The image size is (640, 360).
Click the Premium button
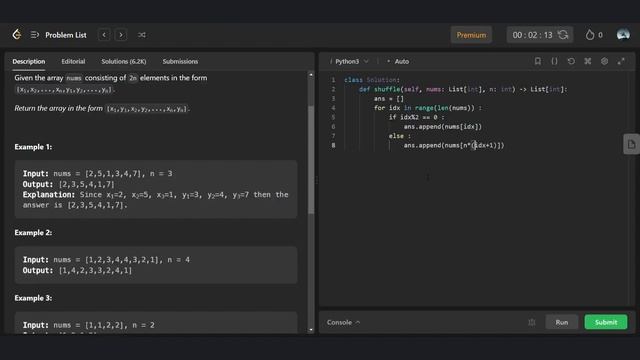pos(471,35)
